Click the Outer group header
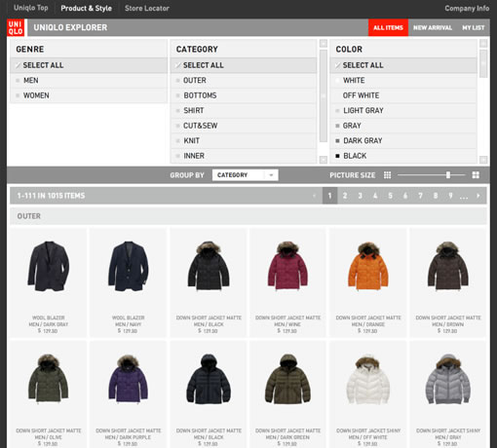 [x=248, y=216]
